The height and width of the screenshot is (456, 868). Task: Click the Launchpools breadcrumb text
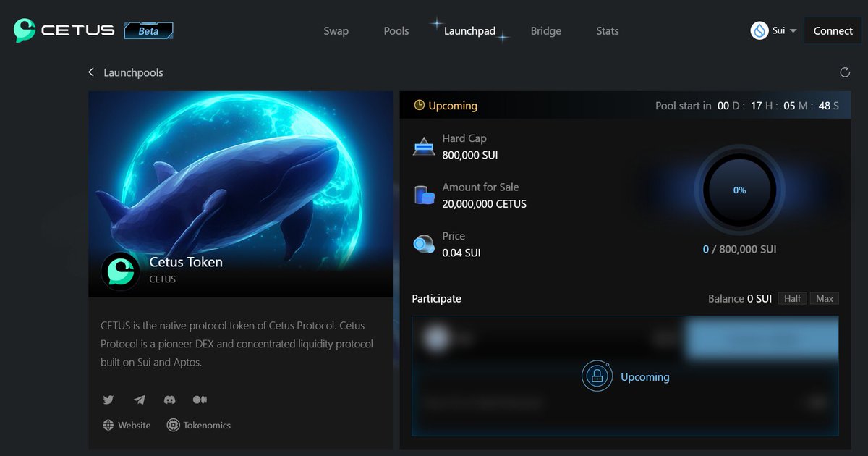pyautogui.click(x=133, y=72)
